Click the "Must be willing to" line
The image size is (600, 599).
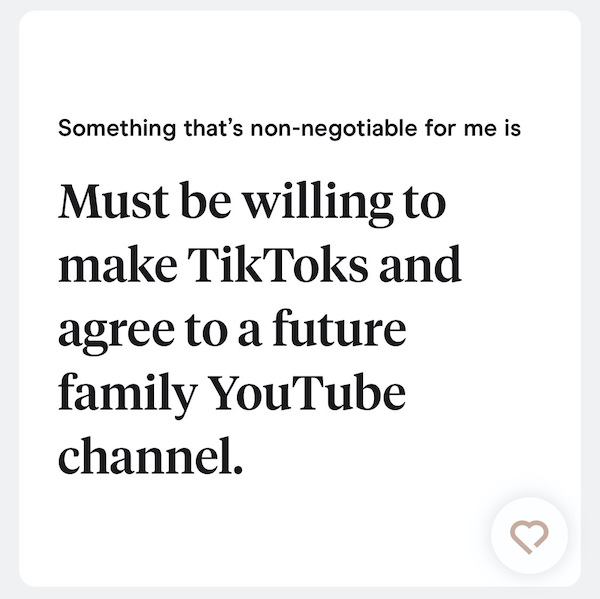tap(251, 203)
